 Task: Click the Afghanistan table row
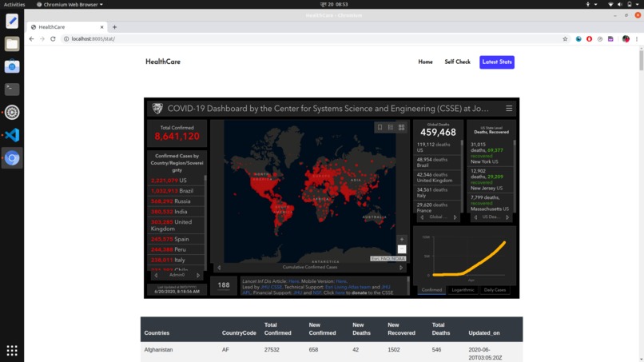click(x=332, y=352)
